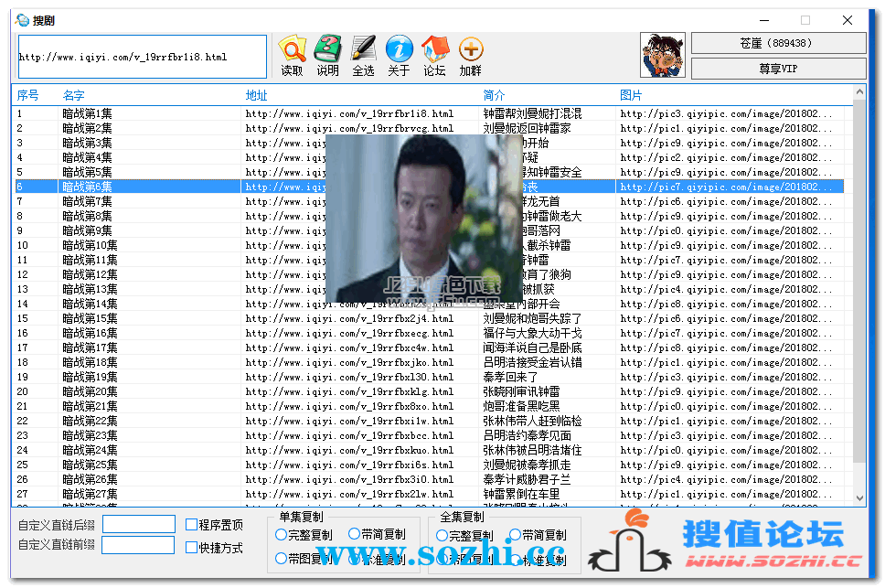This screenshot has height=588, width=885.
Task: Open the 说明 help book icon
Action: pos(327,49)
